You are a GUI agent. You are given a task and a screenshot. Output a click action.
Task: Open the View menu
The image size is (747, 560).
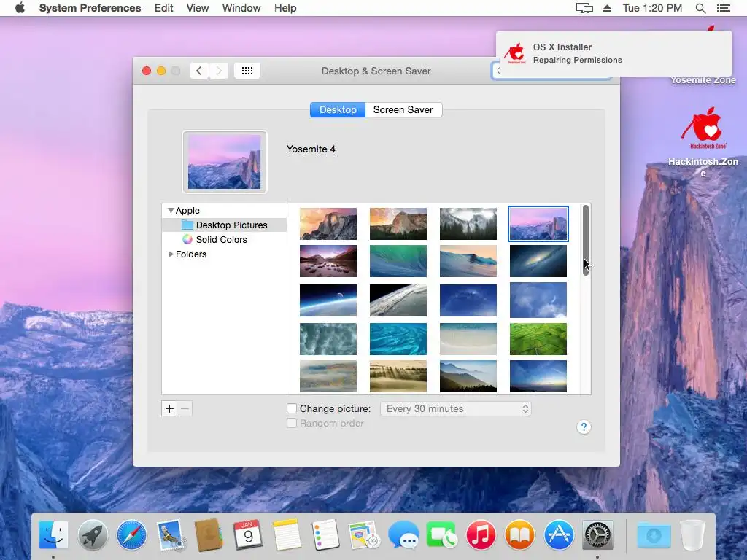click(198, 8)
